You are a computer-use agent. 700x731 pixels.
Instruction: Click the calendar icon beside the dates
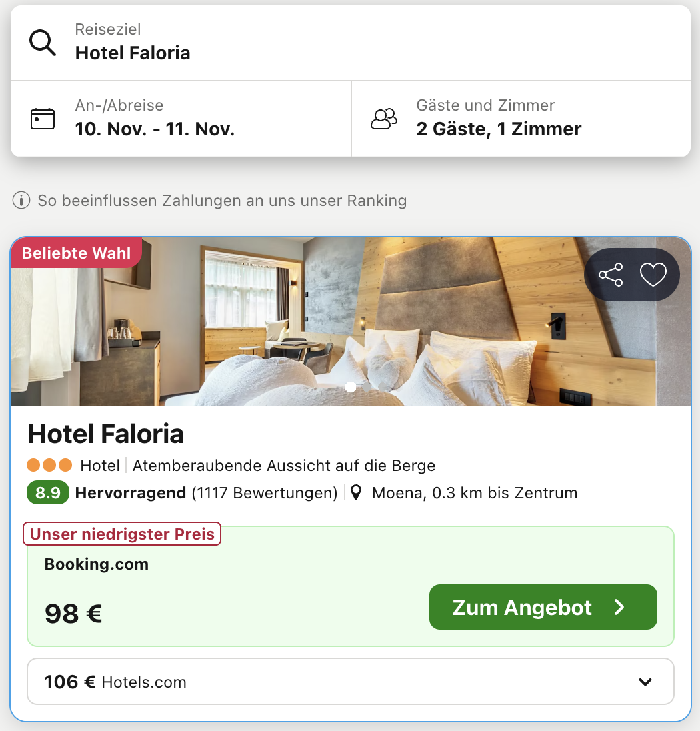[43, 119]
